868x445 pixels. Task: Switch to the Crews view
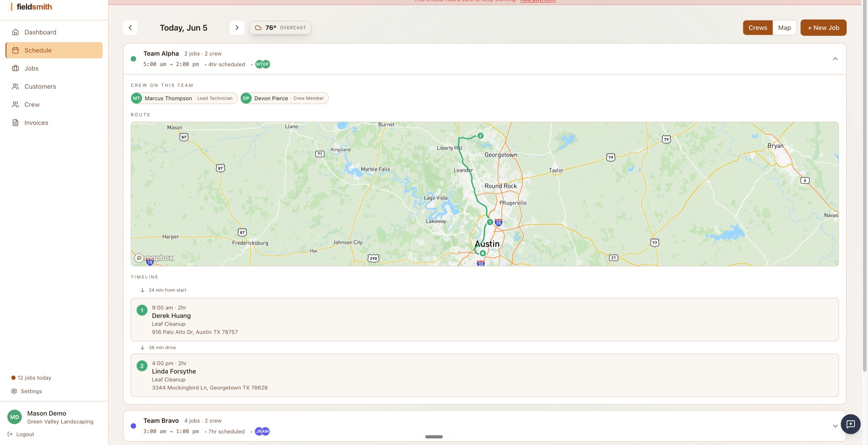[758, 28]
